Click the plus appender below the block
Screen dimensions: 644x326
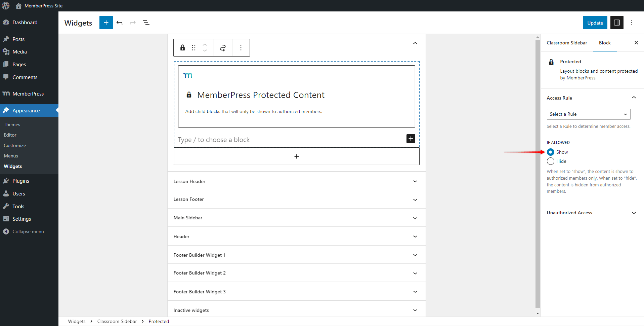297,156
